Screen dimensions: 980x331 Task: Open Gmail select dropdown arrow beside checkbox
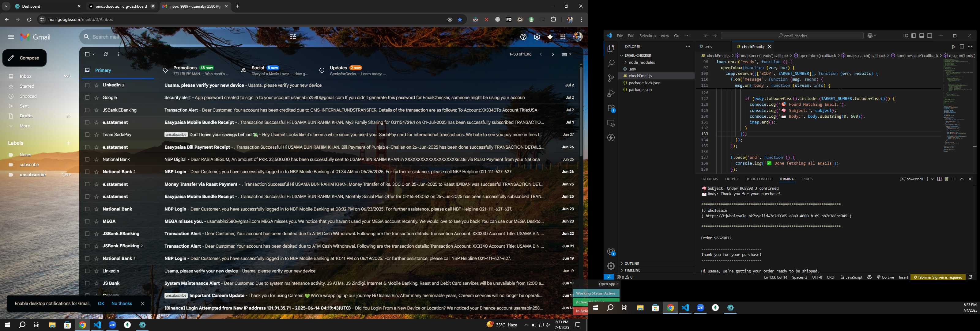[x=94, y=55]
